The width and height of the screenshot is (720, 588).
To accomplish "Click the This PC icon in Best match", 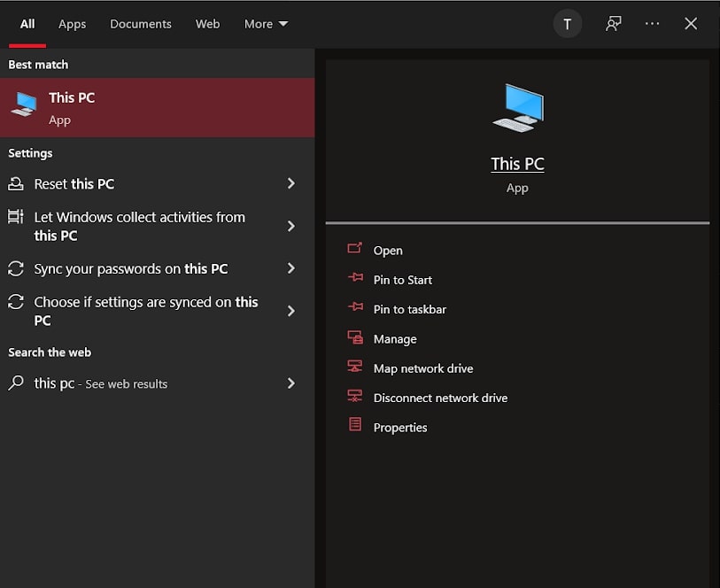I will click(24, 104).
